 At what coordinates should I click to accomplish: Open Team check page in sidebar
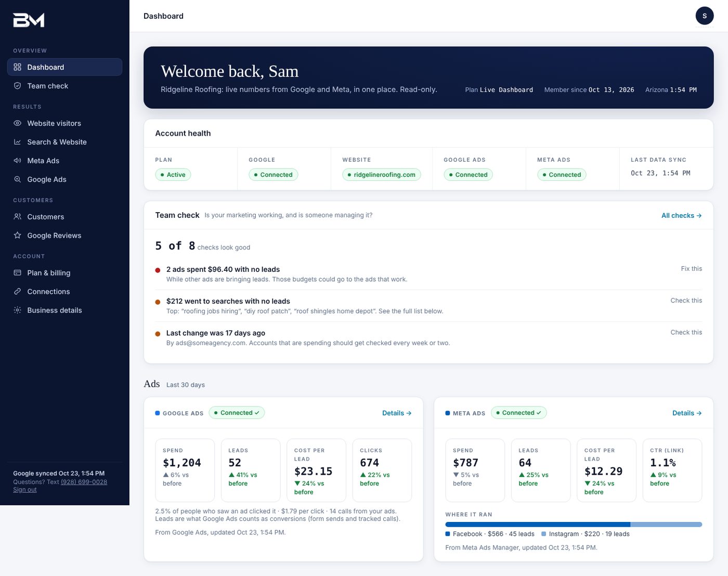pyautogui.click(x=64, y=86)
